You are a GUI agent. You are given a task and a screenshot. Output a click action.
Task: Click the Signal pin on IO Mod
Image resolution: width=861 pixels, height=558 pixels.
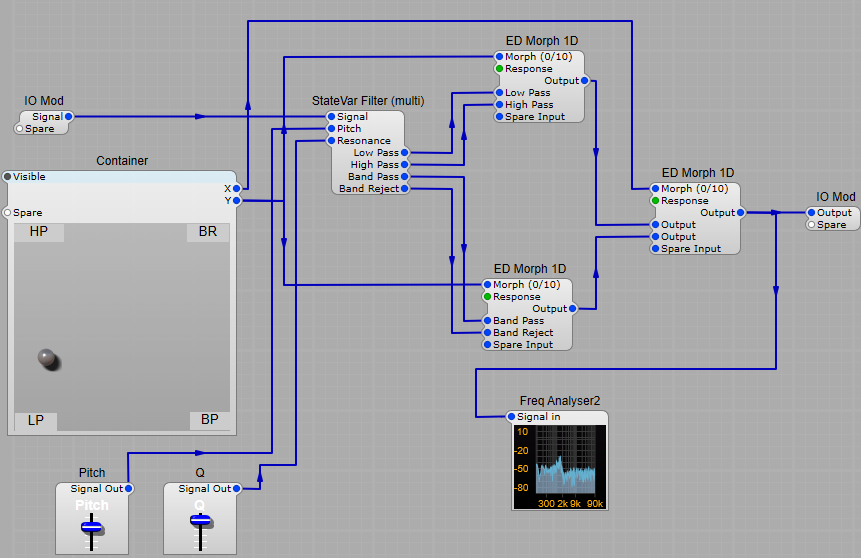point(67,117)
